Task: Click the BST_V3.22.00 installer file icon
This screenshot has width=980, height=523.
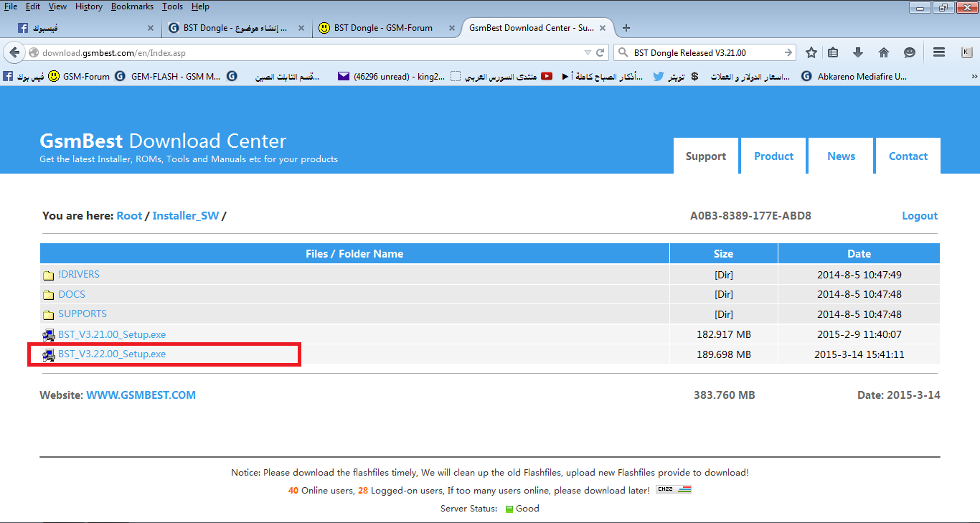Action: 49,354
